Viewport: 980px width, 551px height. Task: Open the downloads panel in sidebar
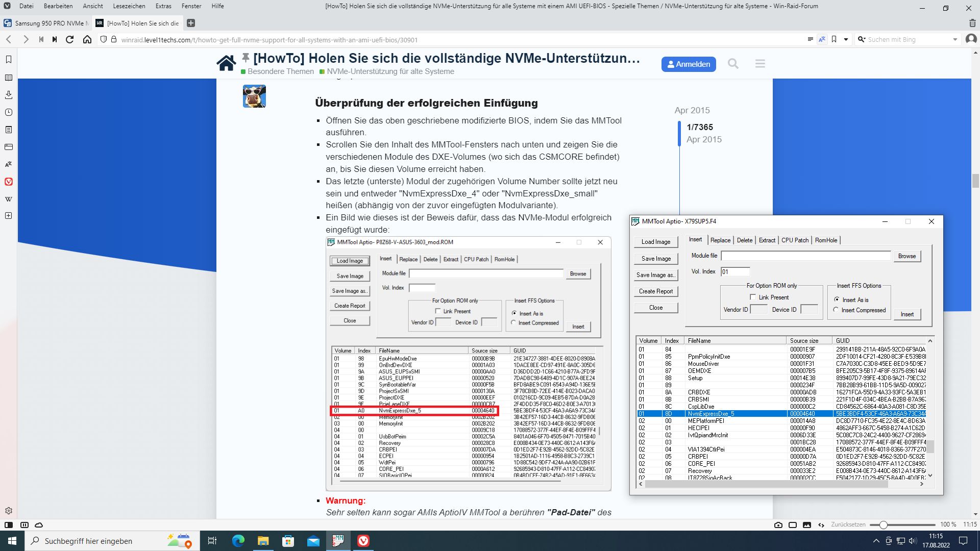[x=9, y=95]
